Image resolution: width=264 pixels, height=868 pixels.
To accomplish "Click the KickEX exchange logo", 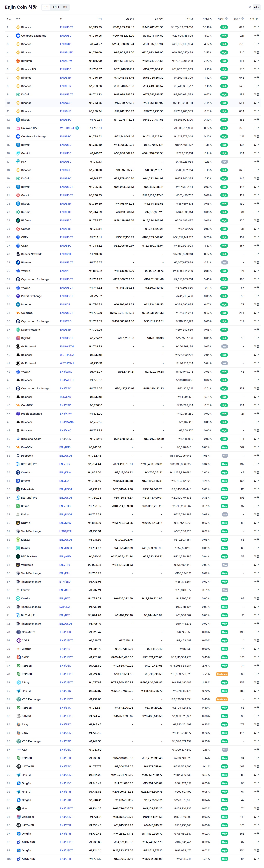I will (x=18, y=540).
